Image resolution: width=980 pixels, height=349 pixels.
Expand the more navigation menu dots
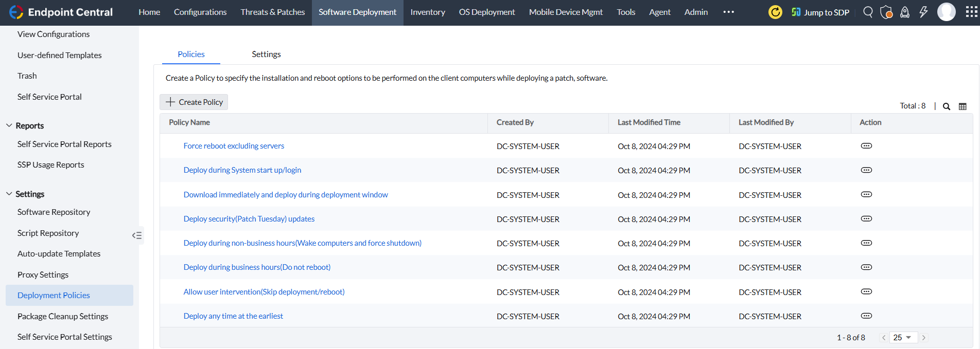tap(728, 12)
